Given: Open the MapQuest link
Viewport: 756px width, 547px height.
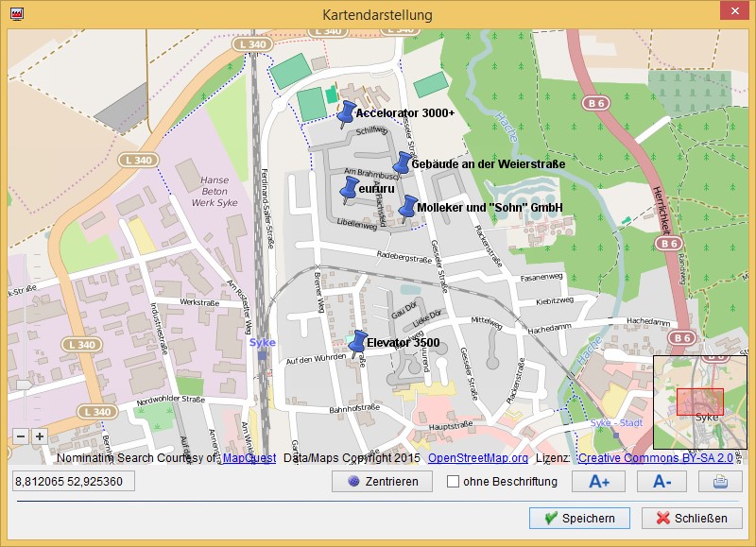Looking at the screenshot, I should tap(249, 458).
